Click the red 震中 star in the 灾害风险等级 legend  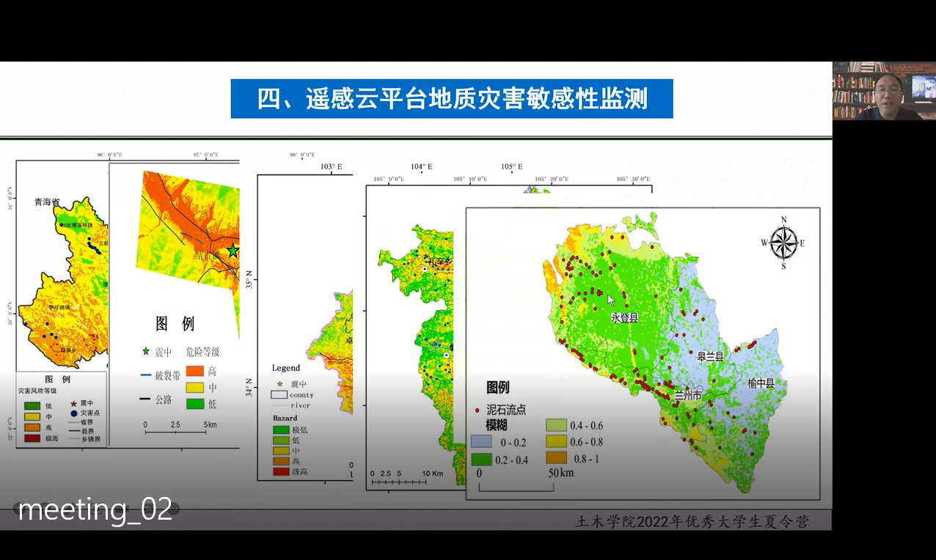(73, 403)
